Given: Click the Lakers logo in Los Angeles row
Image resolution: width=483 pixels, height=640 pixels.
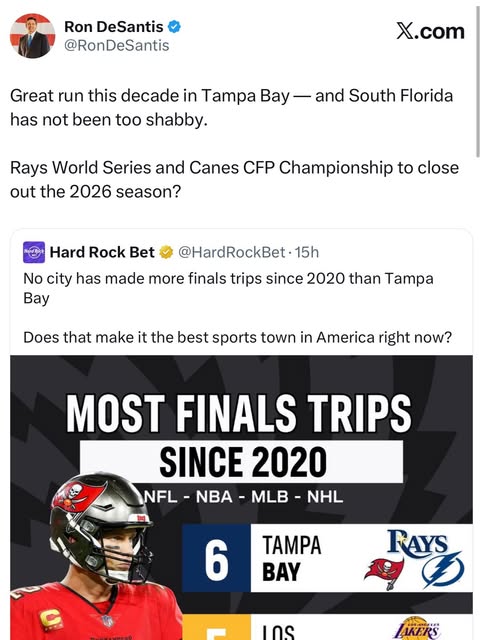Looking at the screenshot, I should click(x=417, y=630).
